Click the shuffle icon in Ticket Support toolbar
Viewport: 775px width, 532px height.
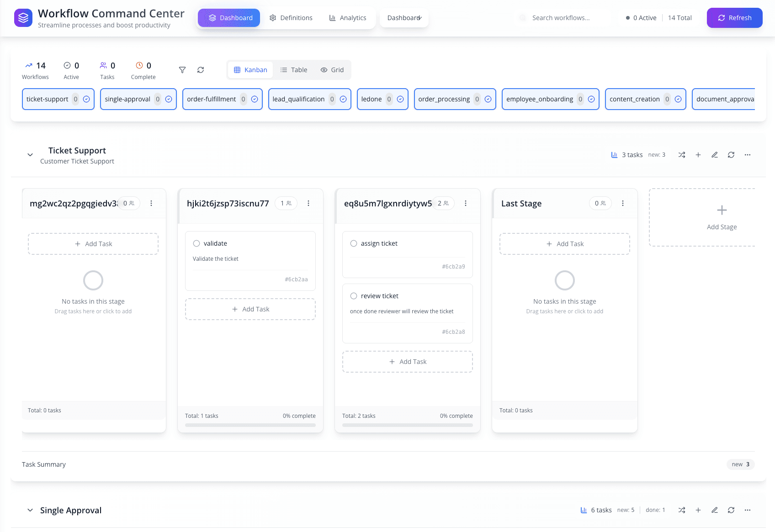click(682, 155)
